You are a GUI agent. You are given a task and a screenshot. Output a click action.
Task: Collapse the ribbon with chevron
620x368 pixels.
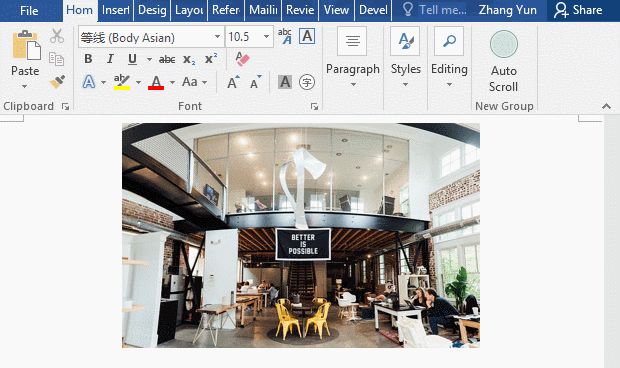(606, 106)
